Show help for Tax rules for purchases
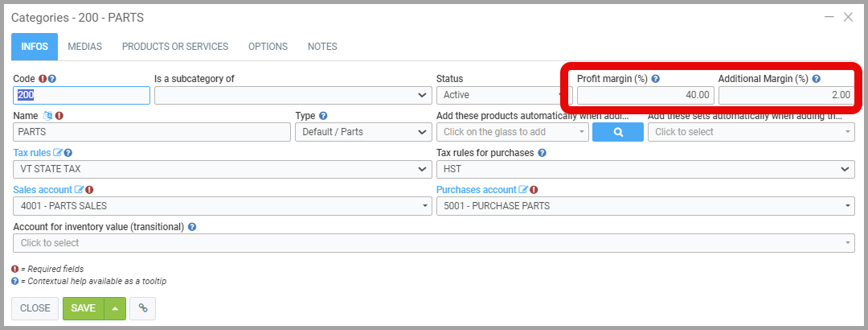 pyautogui.click(x=542, y=153)
